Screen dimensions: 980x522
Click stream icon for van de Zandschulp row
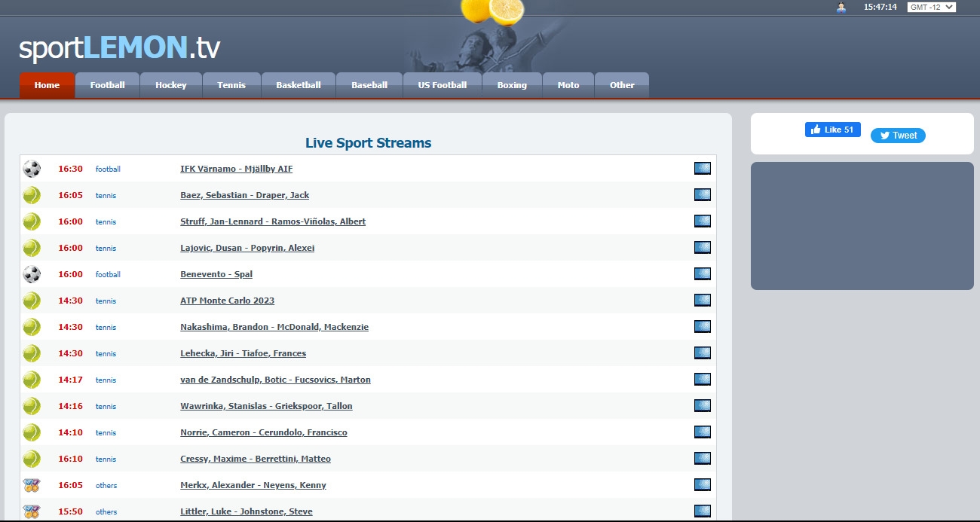pyautogui.click(x=702, y=379)
